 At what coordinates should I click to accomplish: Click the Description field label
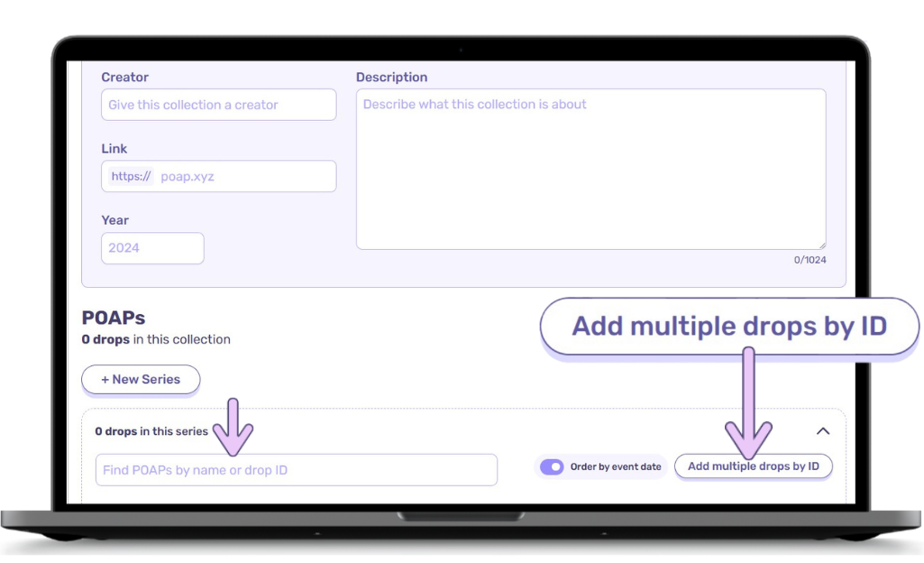click(391, 78)
